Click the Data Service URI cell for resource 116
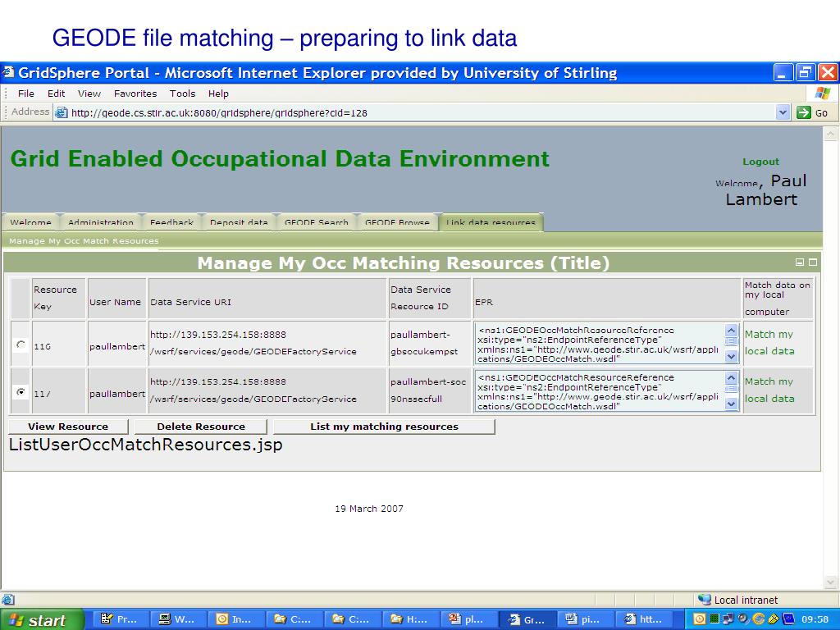Screen dimensions: 840x630 pos(267,343)
